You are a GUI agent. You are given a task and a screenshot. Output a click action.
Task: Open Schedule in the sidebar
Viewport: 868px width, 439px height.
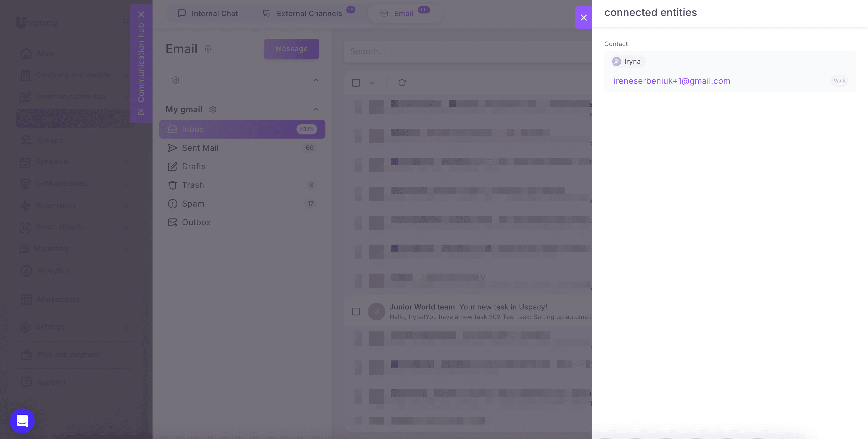pyautogui.click(x=51, y=162)
